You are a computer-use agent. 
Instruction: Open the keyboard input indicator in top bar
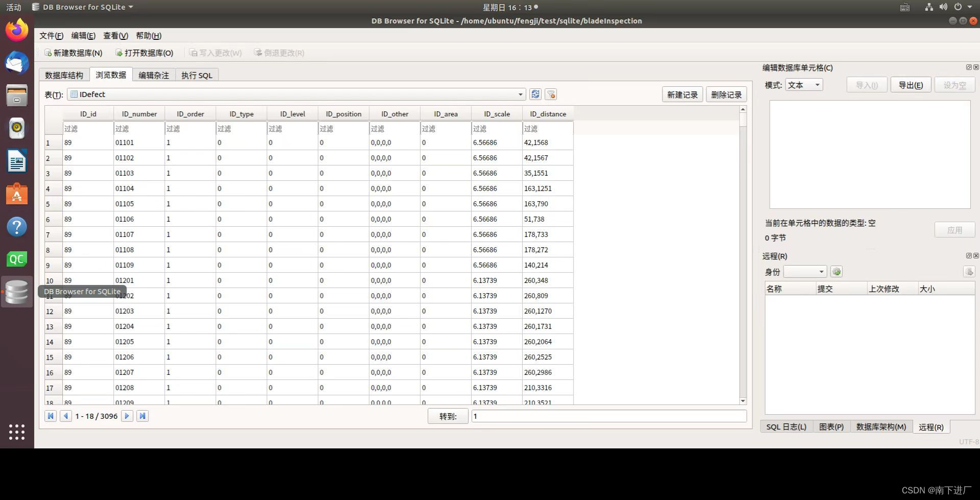click(x=904, y=7)
